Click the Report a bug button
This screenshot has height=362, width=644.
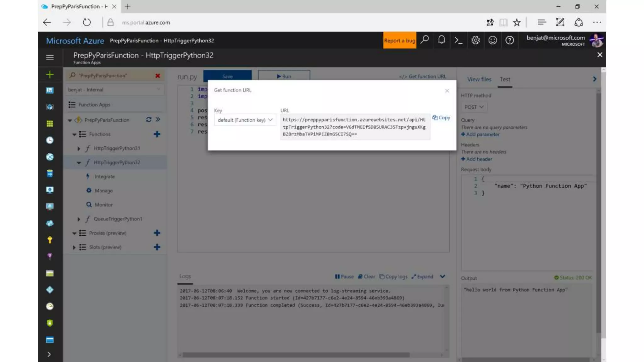pos(399,41)
